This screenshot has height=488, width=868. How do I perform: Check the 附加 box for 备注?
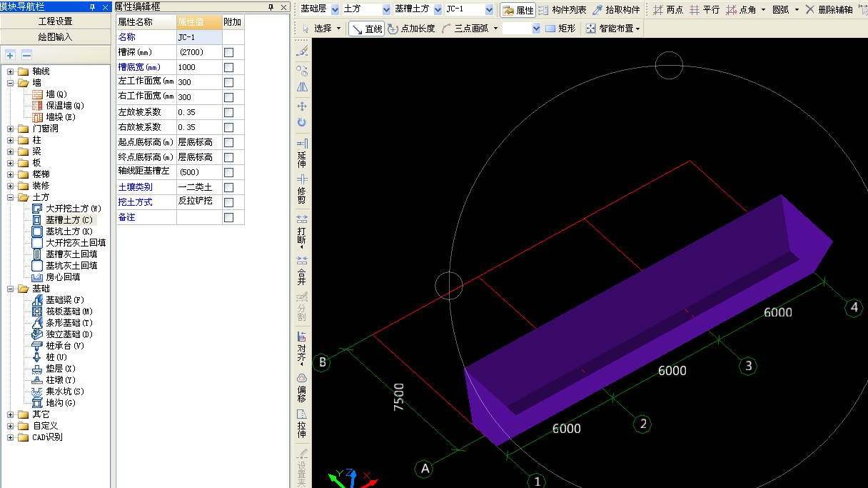229,217
